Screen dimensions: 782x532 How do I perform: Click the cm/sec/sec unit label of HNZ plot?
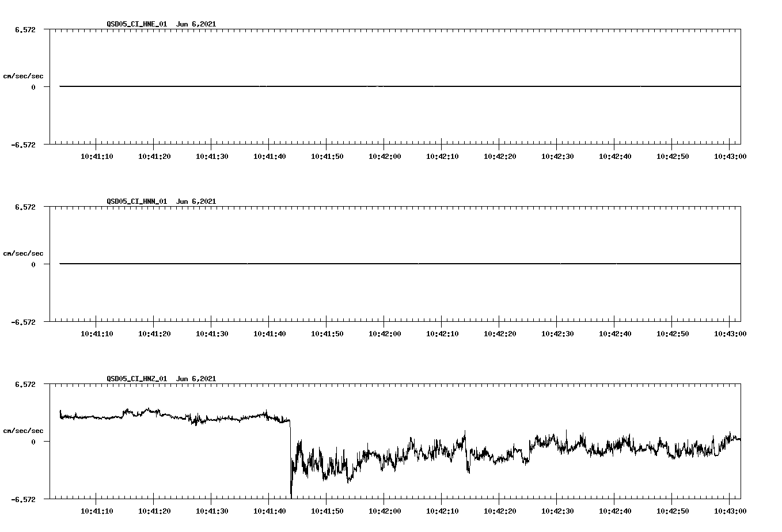coord(23,431)
